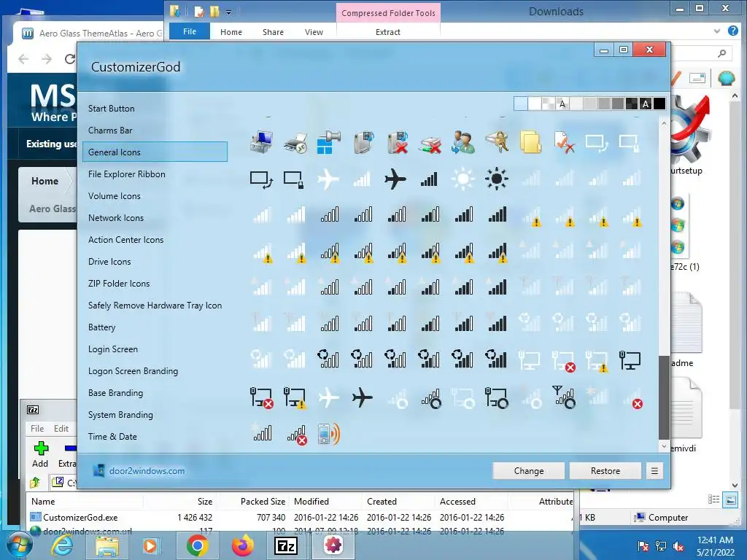Select the drive with keys icon

pos(496,142)
